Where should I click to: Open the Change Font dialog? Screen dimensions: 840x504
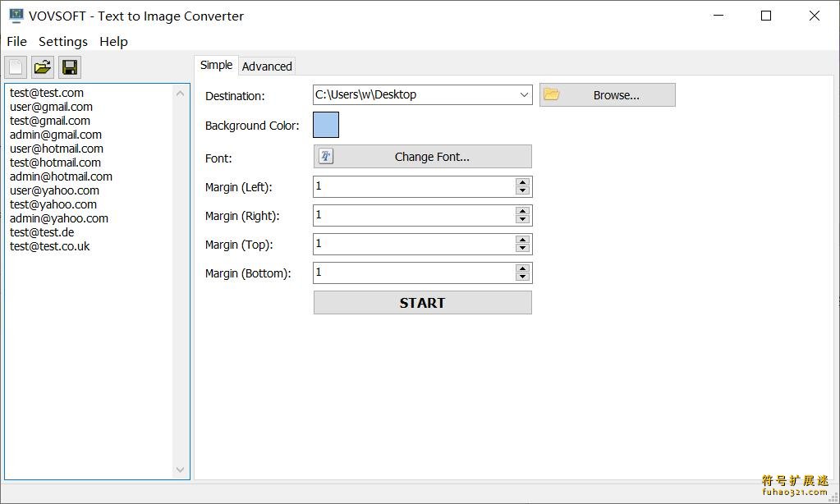[431, 156]
